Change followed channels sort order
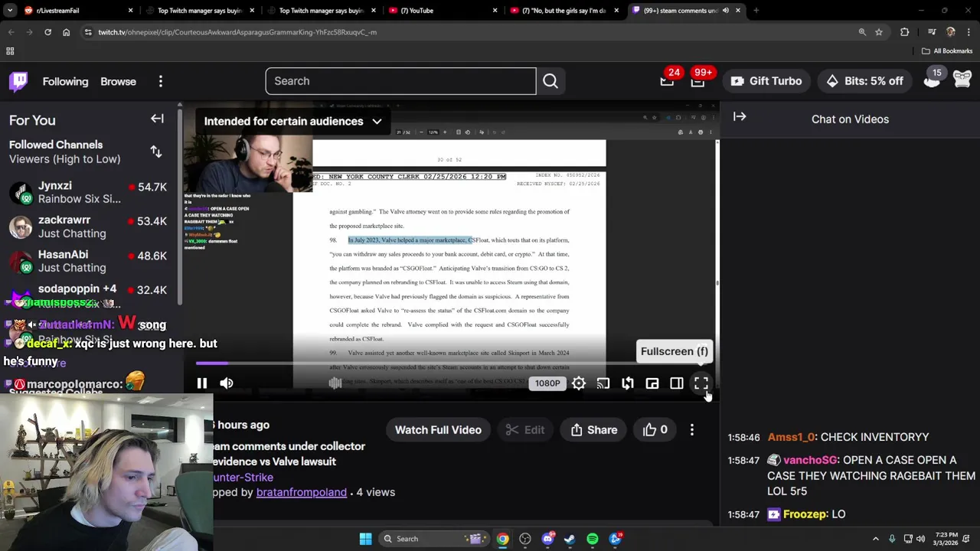Viewport: 980px width, 551px height. (156, 152)
